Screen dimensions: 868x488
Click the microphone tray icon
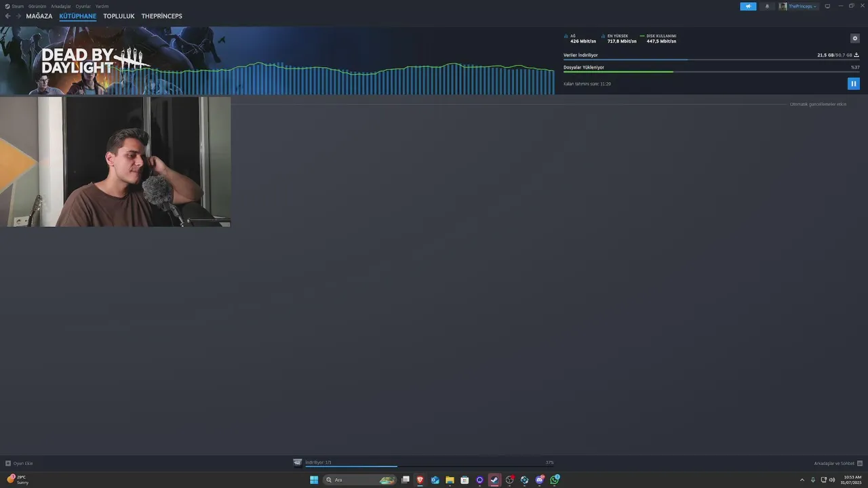tap(813, 480)
